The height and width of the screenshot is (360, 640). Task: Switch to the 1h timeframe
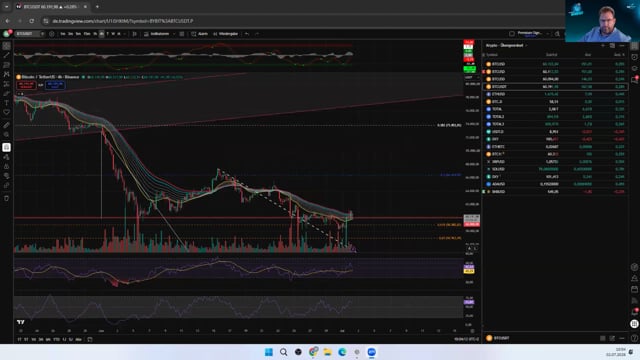coord(95,34)
